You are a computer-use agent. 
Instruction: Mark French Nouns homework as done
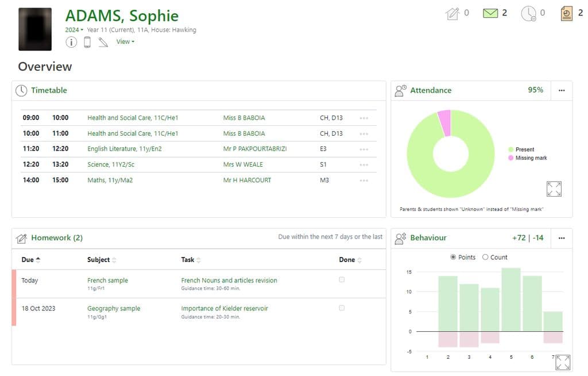[x=342, y=280]
